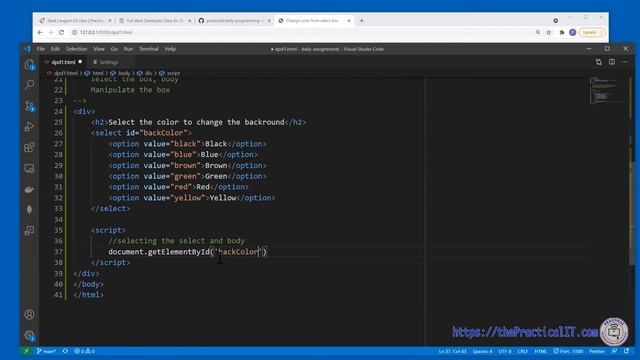640x360 pixels.
Task: Click the Chrome Update button
Action: pyautogui.click(x=592, y=32)
